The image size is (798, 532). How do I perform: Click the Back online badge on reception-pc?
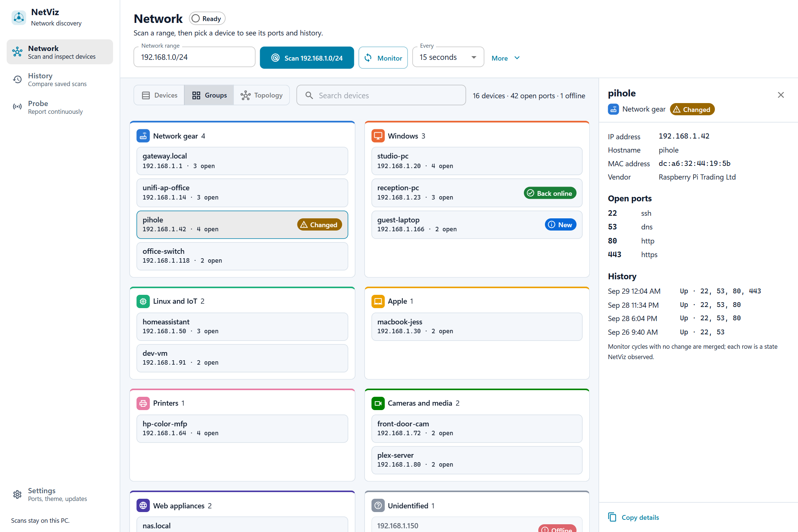tap(550, 193)
